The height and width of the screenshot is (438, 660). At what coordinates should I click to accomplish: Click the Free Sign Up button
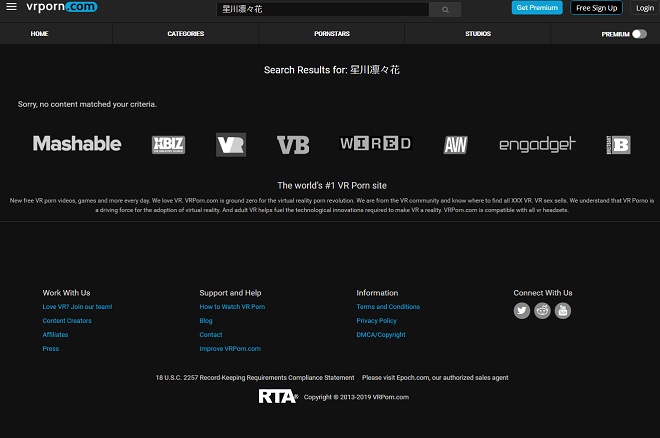point(596,8)
